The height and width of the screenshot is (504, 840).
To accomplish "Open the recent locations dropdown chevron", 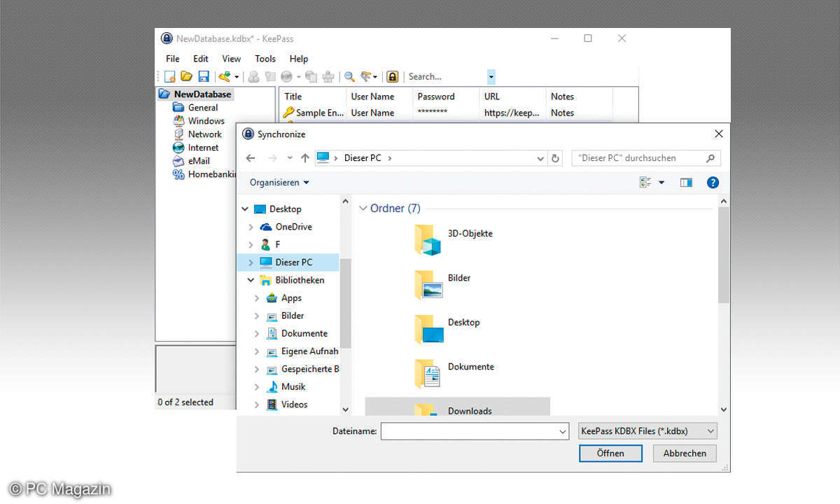I will point(290,158).
